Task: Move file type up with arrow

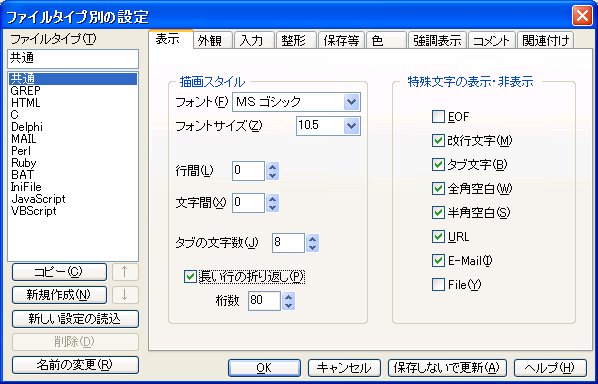Action: point(125,272)
